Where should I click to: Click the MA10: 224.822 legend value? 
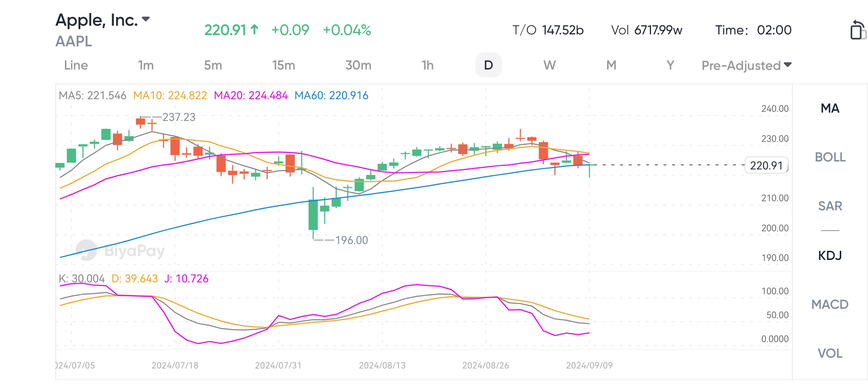point(170,96)
